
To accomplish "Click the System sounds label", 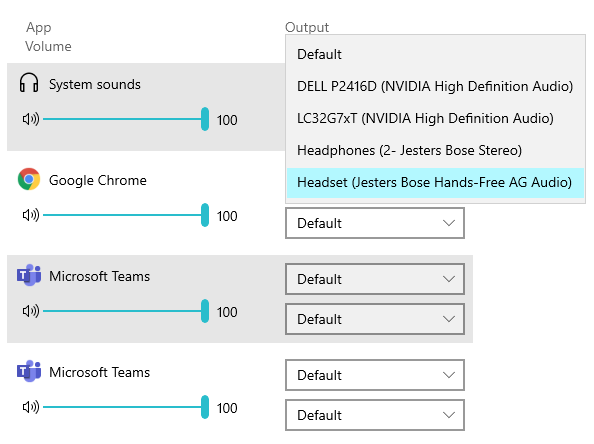I will click(x=95, y=84).
